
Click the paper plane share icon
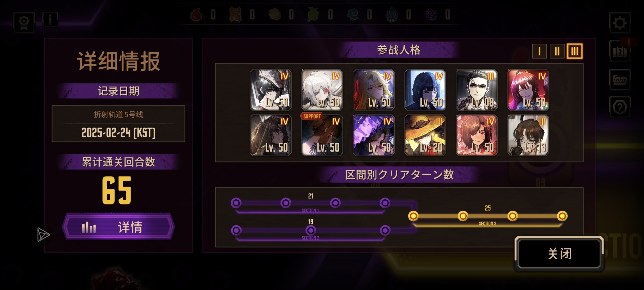[43, 234]
